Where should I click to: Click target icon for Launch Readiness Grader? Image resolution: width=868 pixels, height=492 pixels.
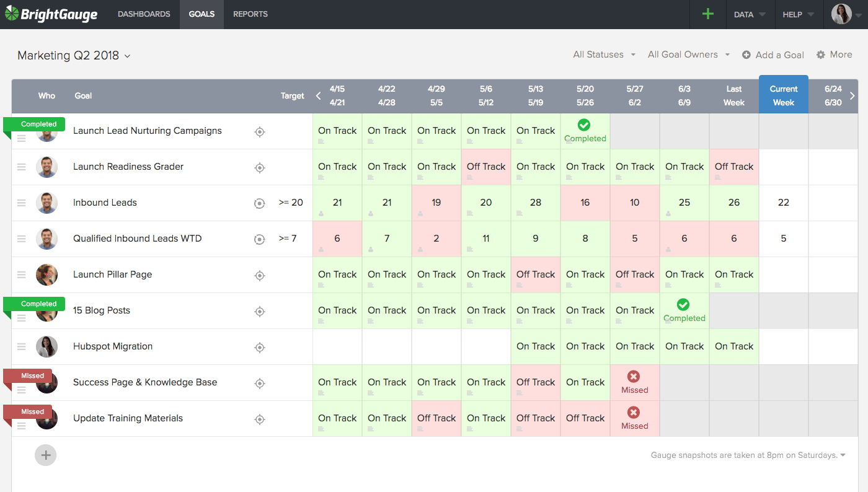tap(260, 167)
